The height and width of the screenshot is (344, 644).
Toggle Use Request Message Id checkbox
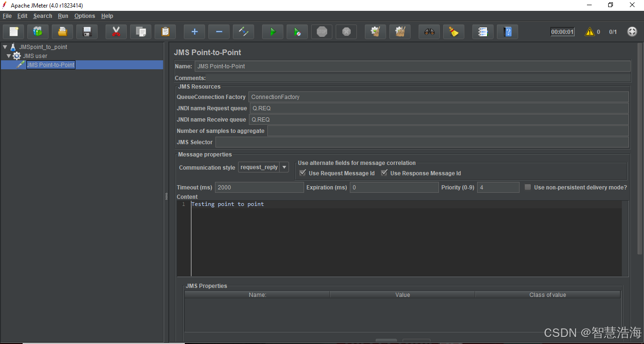[303, 173]
